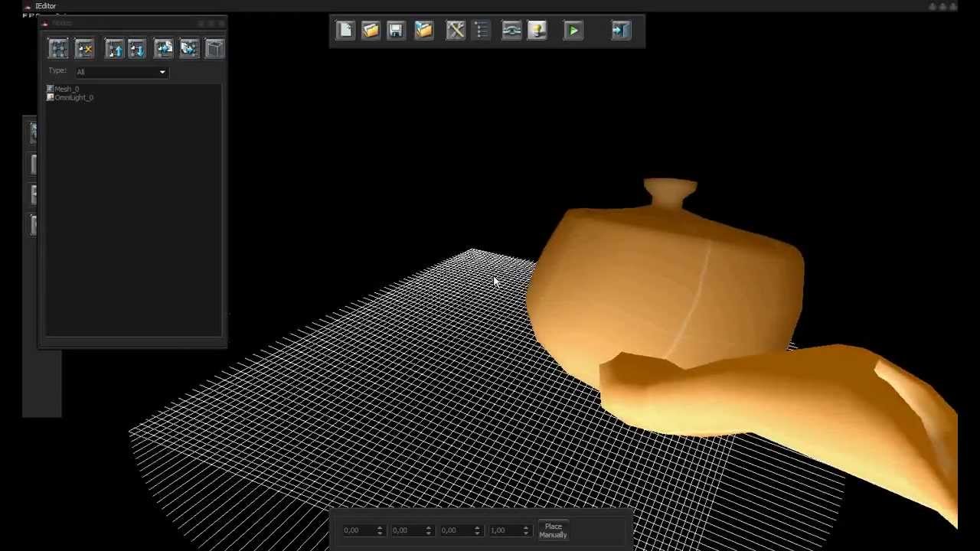The image size is (980, 551).
Task: Click the spinner arrows of the third 0,00 field
Action: [x=477, y=530]
